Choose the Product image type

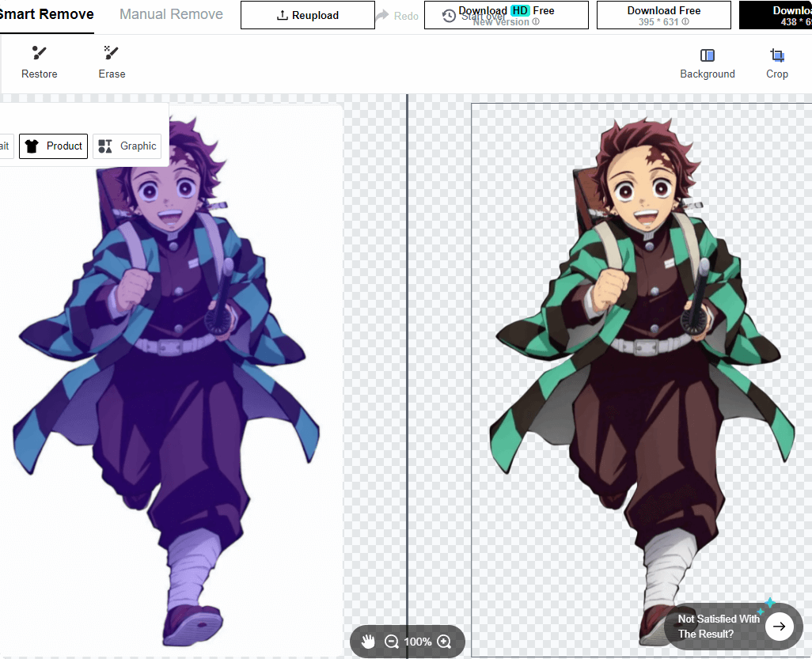[54, 146]
